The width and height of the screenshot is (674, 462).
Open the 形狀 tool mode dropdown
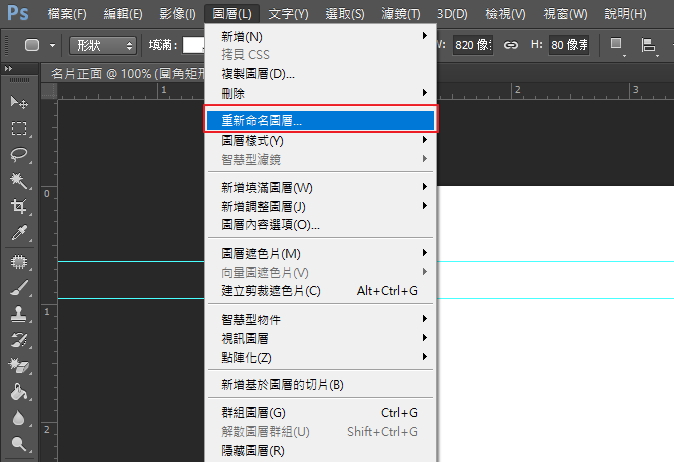click(103, 45)
